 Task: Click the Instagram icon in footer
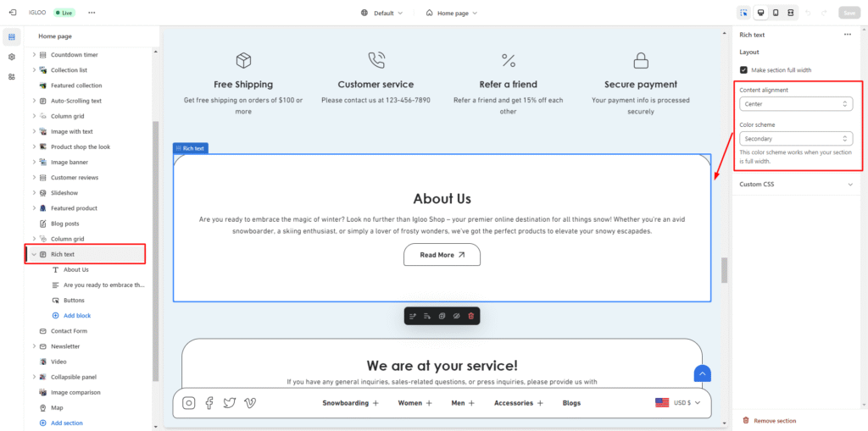[x=189, y=403]
